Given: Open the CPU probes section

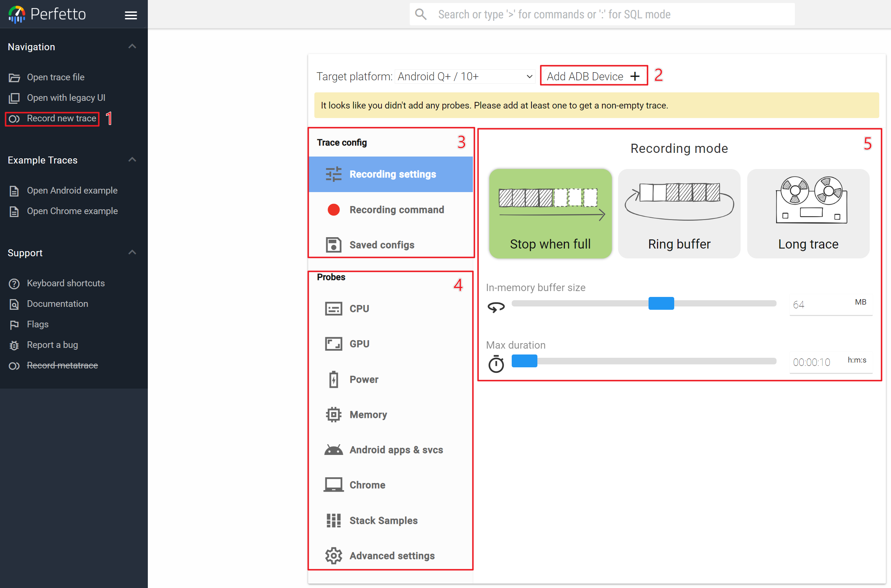Looking at the screenshot, I should tap(391, 309).
